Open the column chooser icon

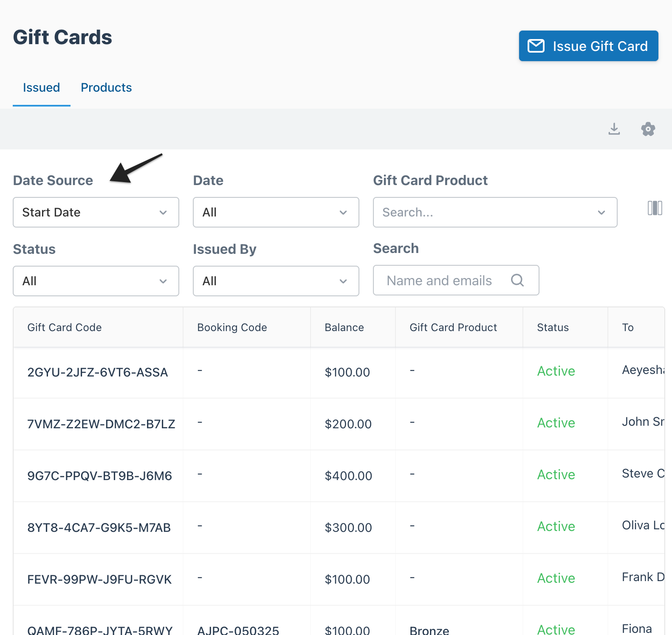pyautogui.click(x=655, y=208)
